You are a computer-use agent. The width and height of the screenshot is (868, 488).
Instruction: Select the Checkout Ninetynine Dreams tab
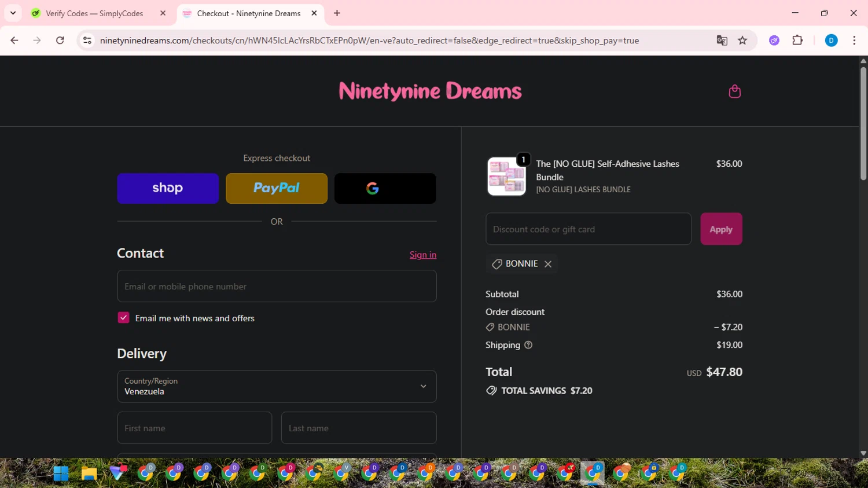click(x=249, y=13)
